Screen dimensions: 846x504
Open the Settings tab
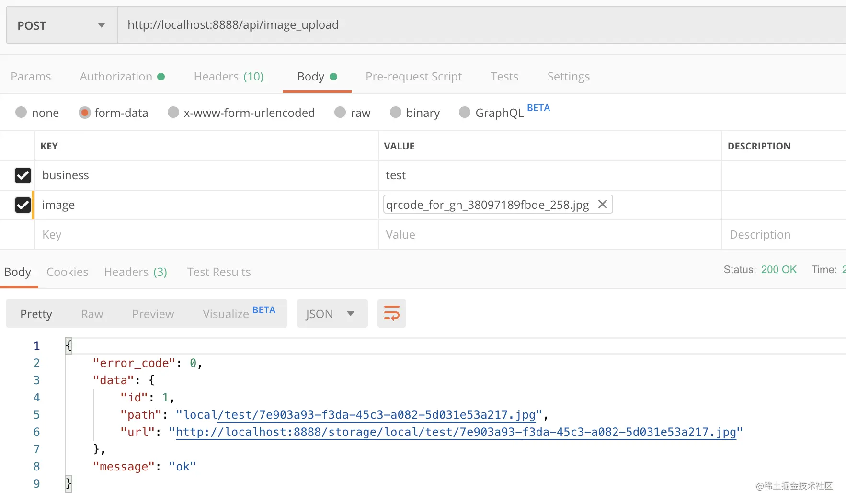click(568, 77)
